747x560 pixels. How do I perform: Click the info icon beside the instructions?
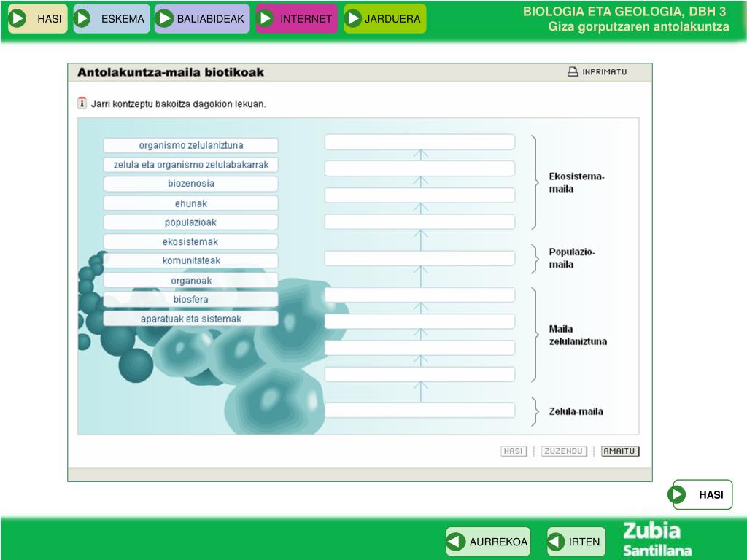[82, 103]
